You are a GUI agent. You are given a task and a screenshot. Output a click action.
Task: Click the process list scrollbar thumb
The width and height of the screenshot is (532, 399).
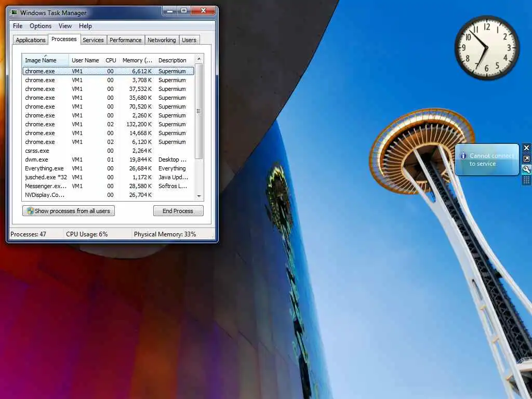[x=199, y=111]
